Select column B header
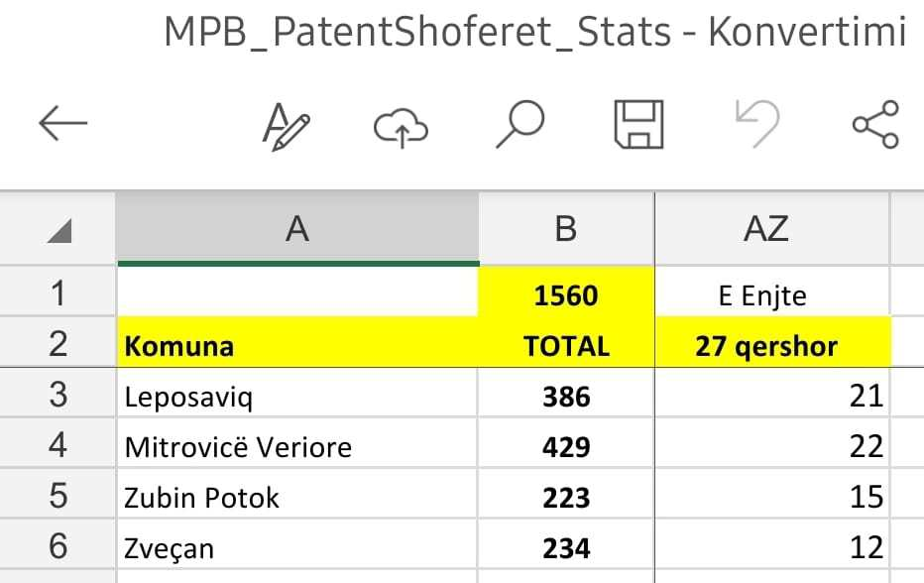Screen dimensions: 924x583 pos(566,229)
